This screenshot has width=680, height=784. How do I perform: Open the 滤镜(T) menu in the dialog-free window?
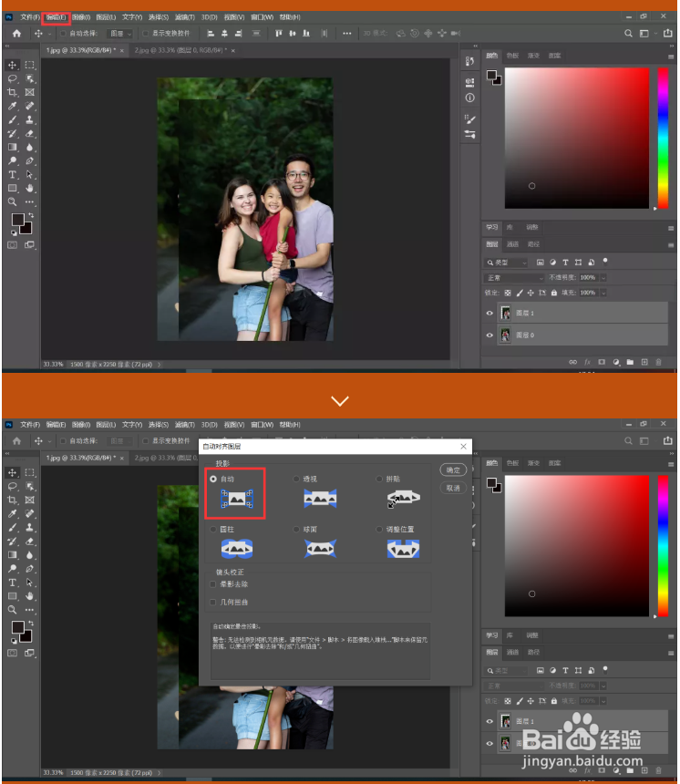(184, 17)
